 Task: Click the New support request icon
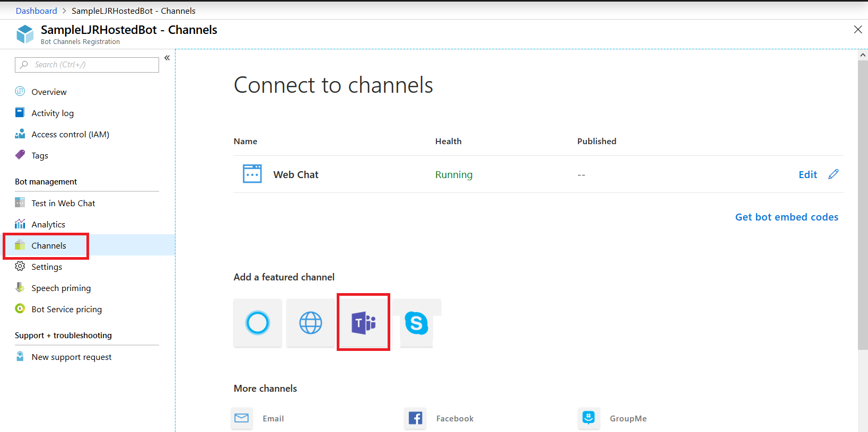point(20,356)
